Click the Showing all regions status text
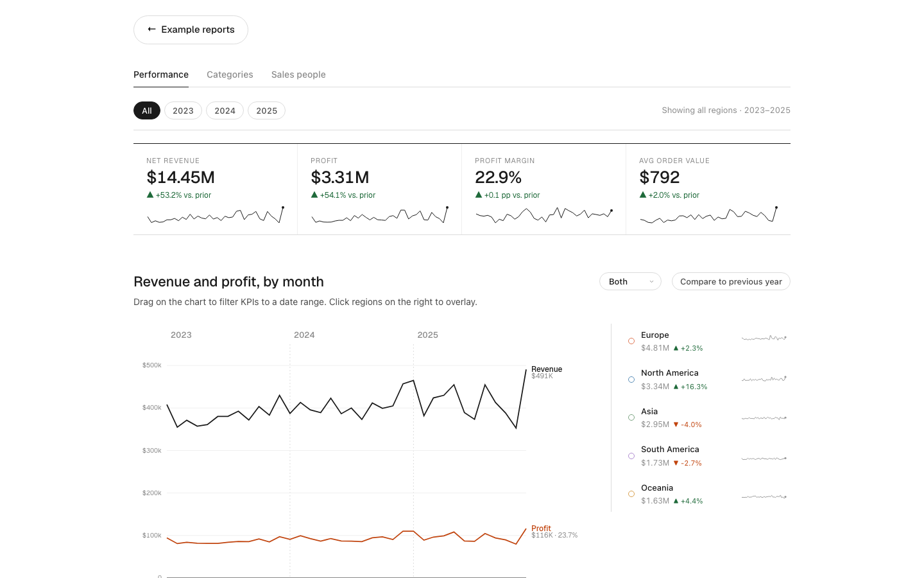 pyautogui.click(x=726, y=110)
